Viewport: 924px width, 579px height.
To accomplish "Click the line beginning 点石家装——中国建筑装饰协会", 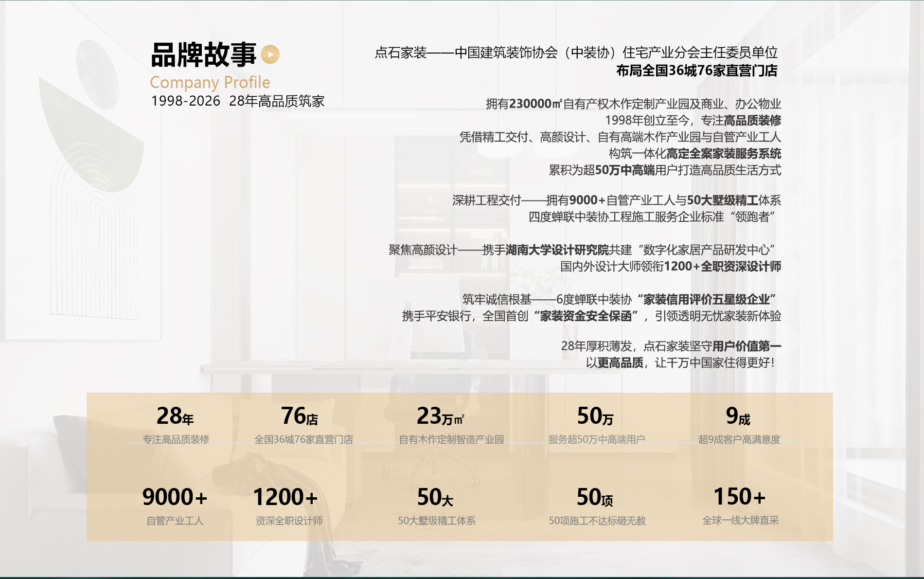I will coord(576,53).
